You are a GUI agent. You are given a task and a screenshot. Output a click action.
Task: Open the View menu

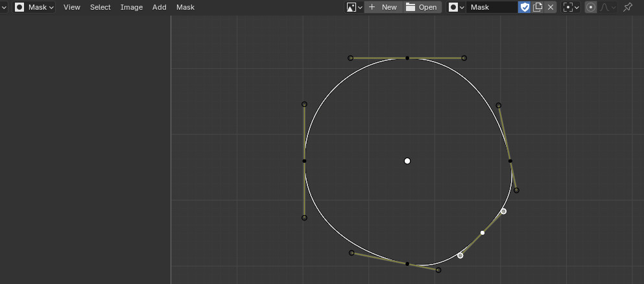tap(72, 7)
